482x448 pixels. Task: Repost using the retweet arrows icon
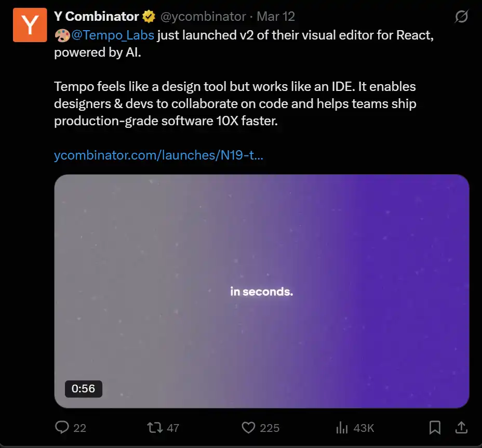[x=154, y=428]
